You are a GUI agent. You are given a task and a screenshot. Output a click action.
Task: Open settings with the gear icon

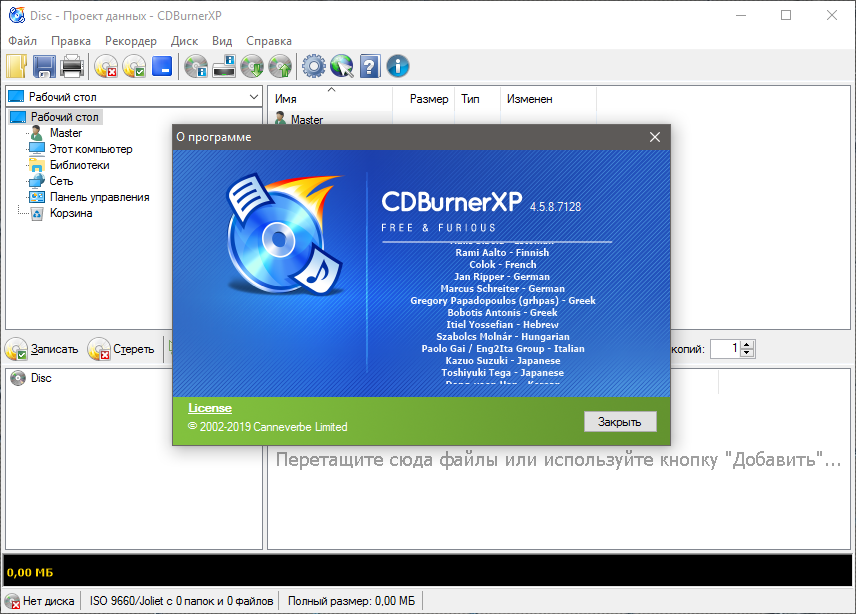coord(314,67)
